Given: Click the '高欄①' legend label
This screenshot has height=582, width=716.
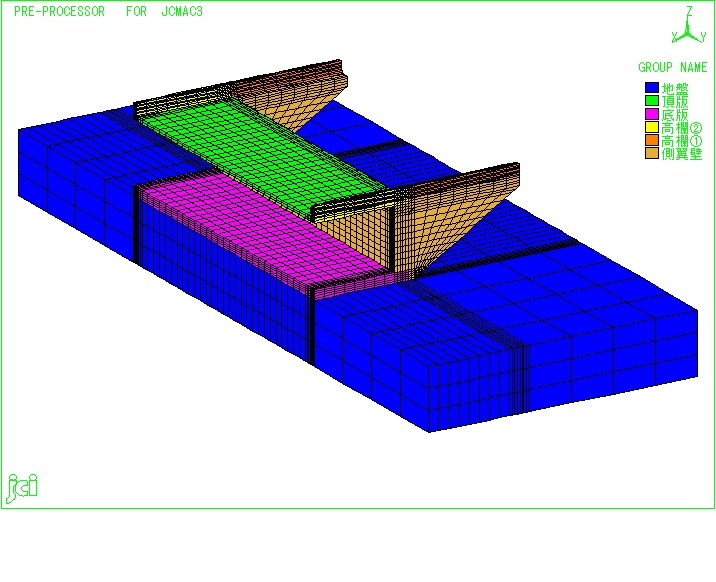Looking at the screenshot, I should point(682,141).
